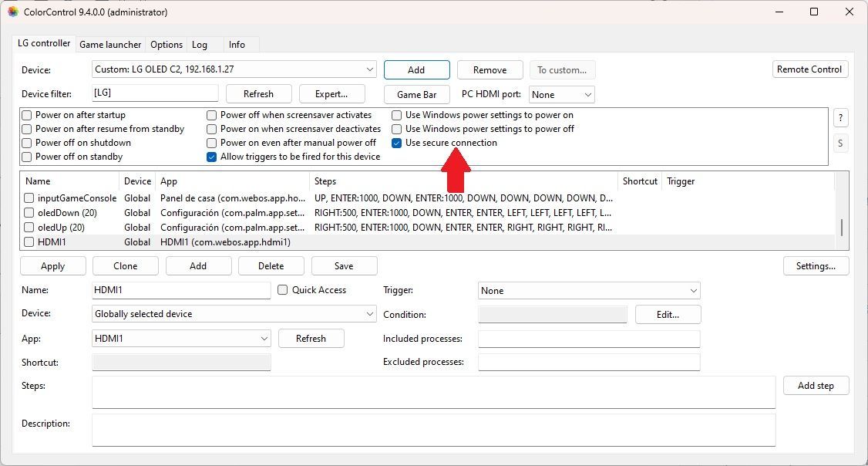This screenshot has width=868, height=466.
Task: Check the oledDown (20) preset checkbox
Action: 29,213
